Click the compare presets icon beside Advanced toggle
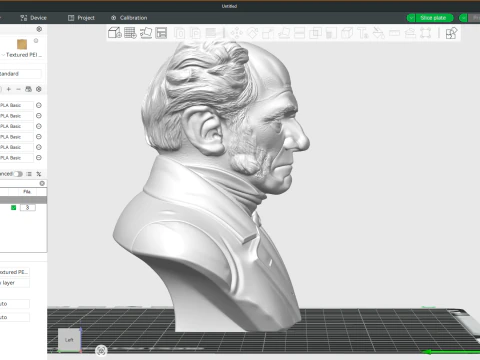This screenshot has height=360, width=480. (x=39, y=174)
